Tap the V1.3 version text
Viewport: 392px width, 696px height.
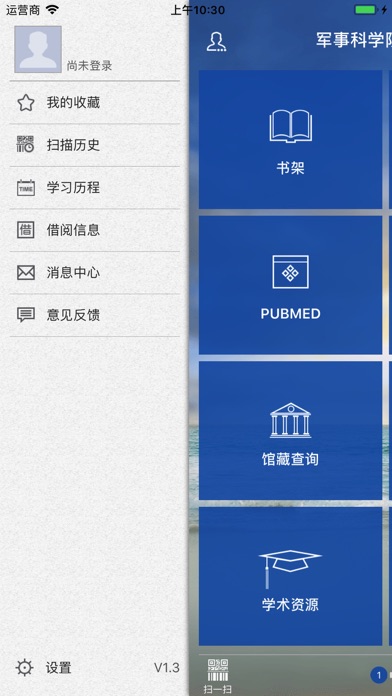pos(166,668)
